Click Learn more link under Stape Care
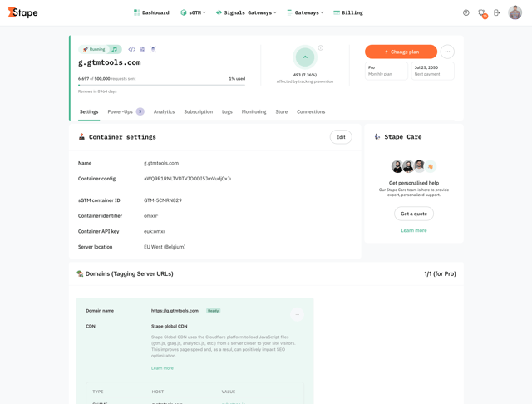Screen dimensions: 532x404 [x=414, y=230]
